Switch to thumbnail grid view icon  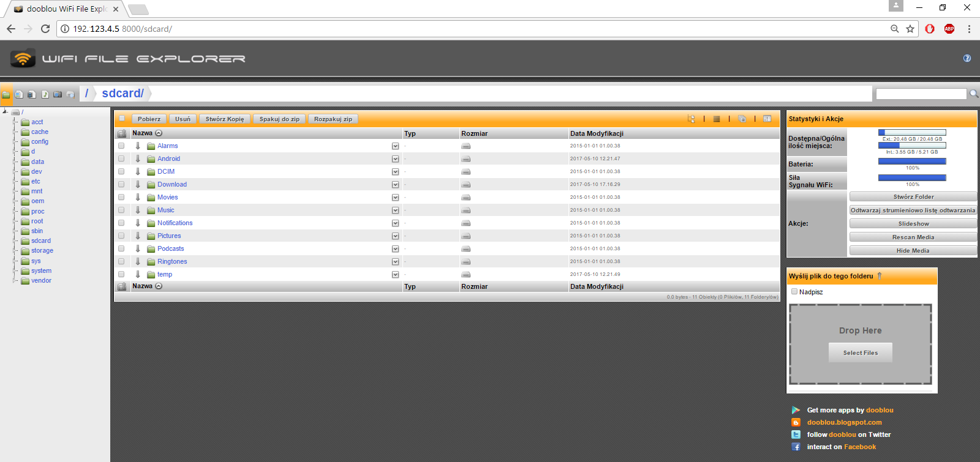(767, 119)
